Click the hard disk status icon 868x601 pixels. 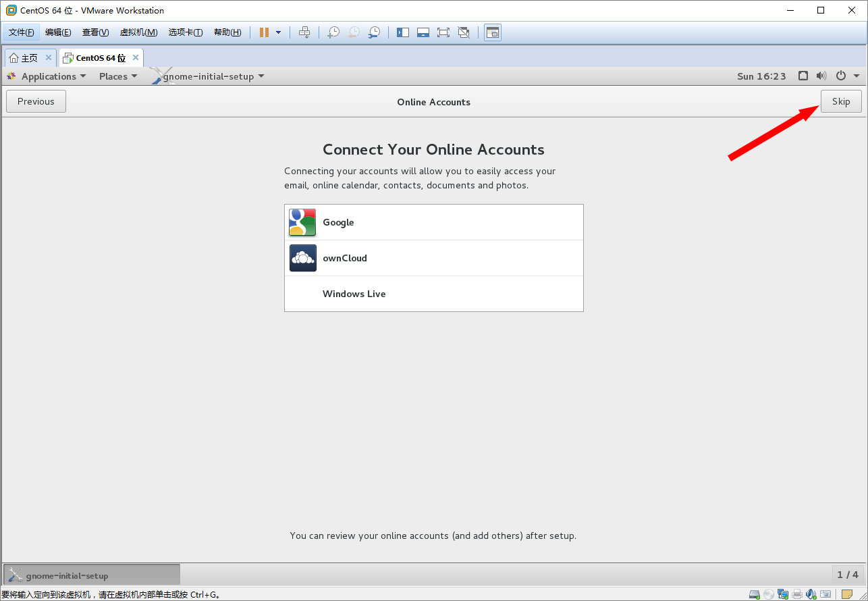[x=755, y=594]
